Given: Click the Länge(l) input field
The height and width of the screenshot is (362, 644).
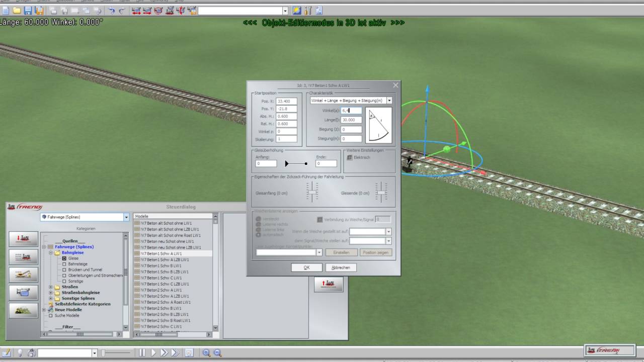Looking at the screenshot, I should 351,120.
